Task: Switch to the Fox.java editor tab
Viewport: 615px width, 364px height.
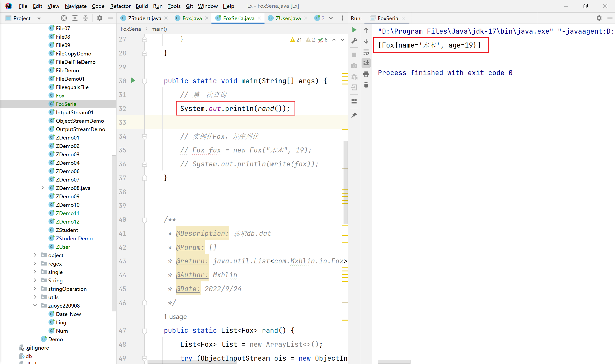Action: coord(192,18)
